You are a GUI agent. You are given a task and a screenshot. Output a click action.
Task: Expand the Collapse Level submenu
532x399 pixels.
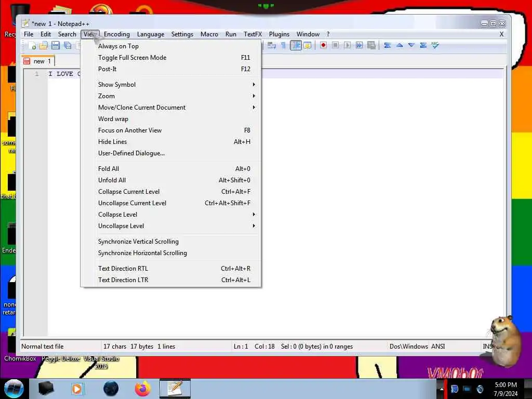(171, 215)
